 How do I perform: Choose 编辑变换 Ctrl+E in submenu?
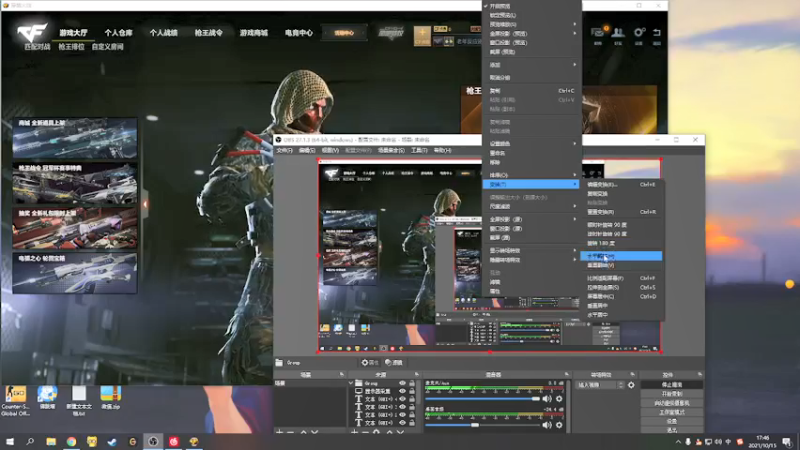(x=621, y=184)
